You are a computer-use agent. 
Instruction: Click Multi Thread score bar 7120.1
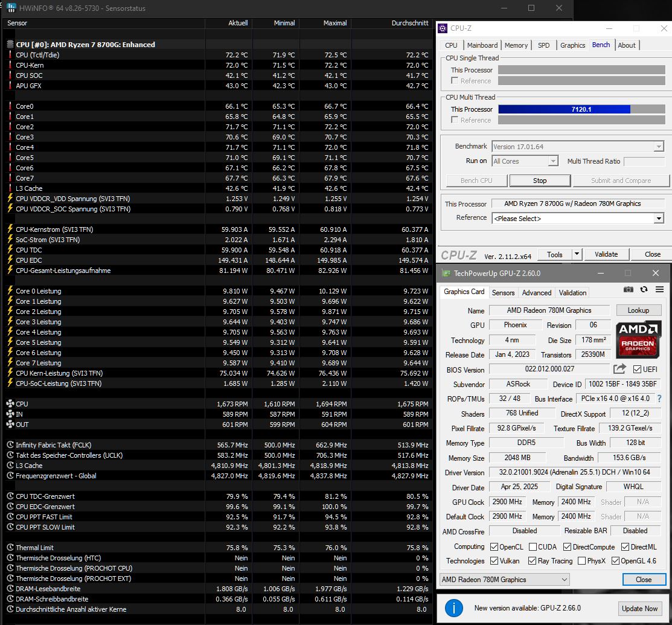coord(581,109)
